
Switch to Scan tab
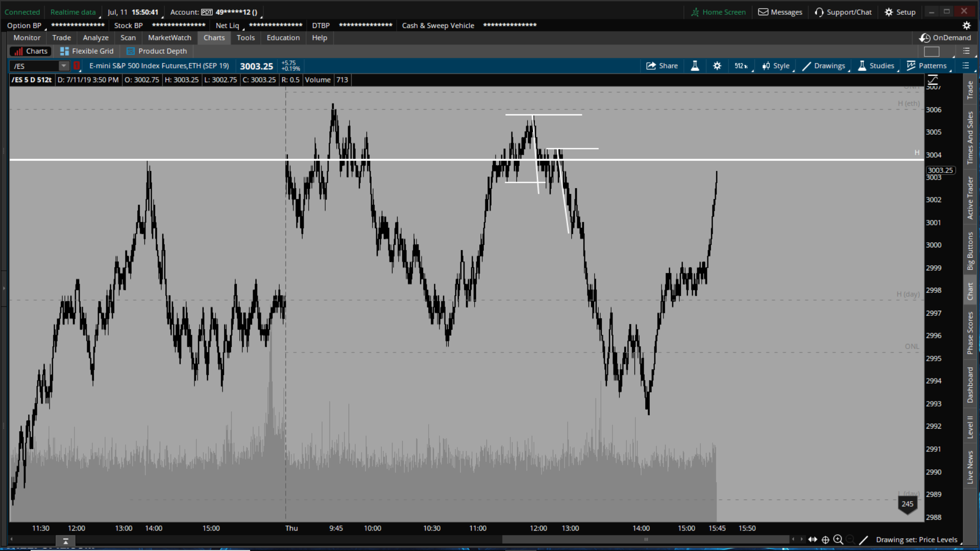pyautogui.click(x=128, y=38)
